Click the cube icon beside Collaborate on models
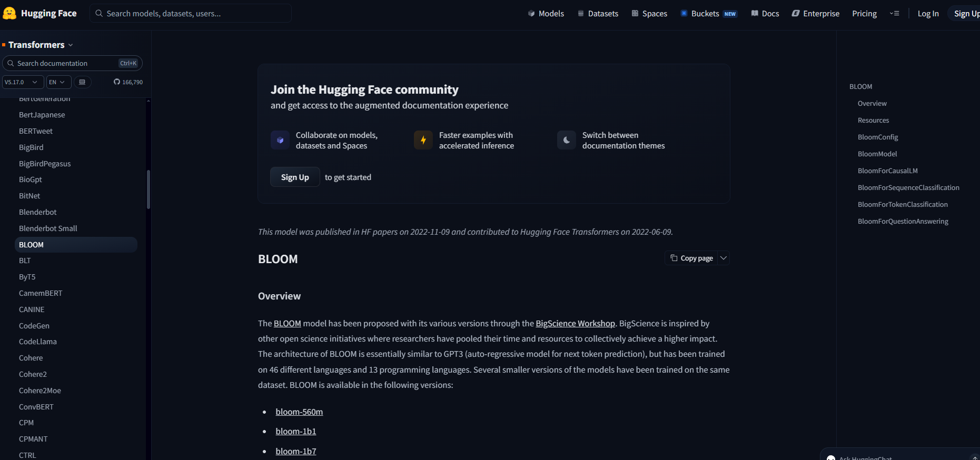This screenshot has width=980, height=460. (x=280, y=141)
